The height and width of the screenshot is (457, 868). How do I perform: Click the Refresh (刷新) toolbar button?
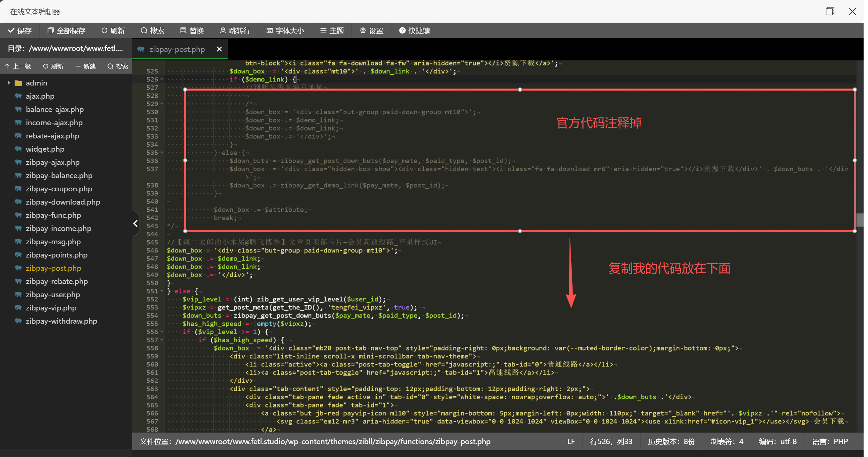113,31
